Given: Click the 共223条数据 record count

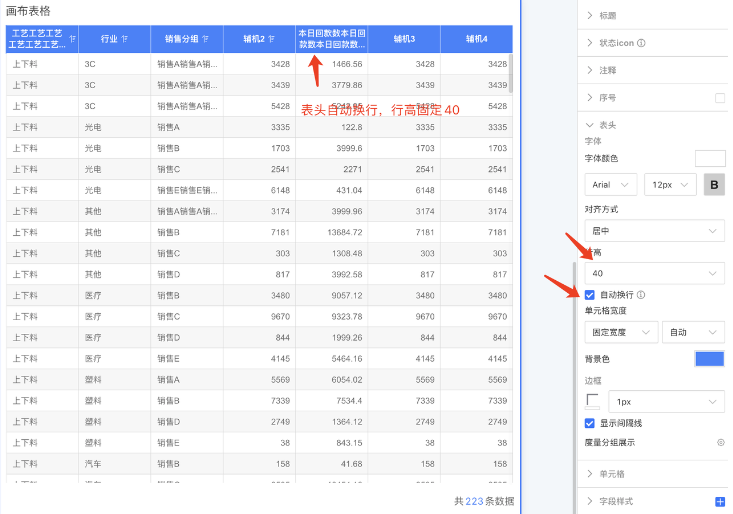Looking at the screenshot, I should pos(484,501).
